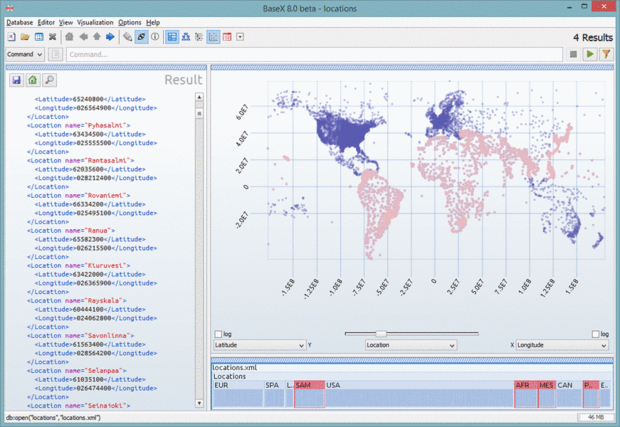Click the Location name "Kiuruvesi" line

(78, 266)
